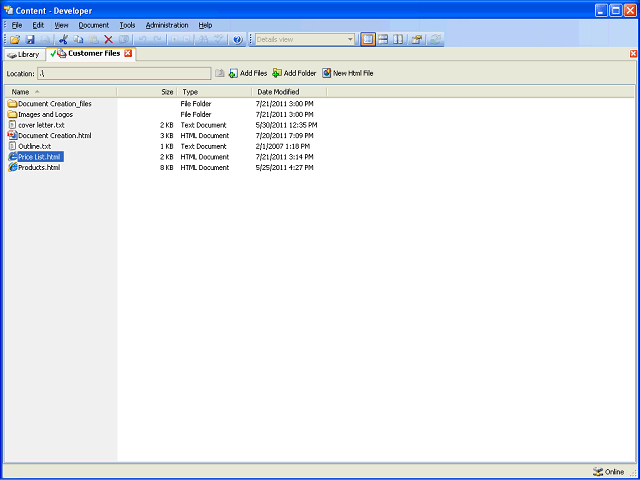Click the Open folder toolbar icon
The height and width of the screenshot is (480, 640).
coord(15,40)
